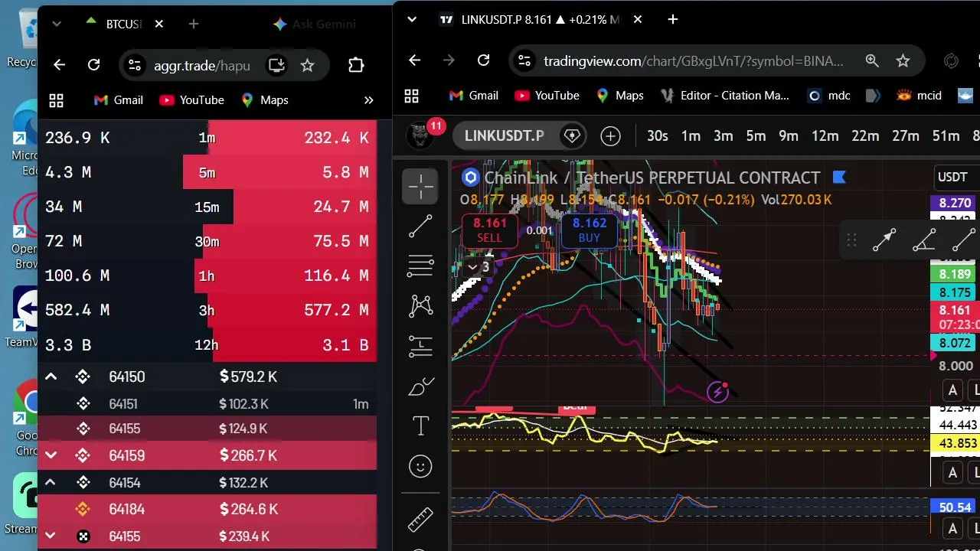Click the plus compare symbol icon
The image size is (980, 551).
click(610, 136)
